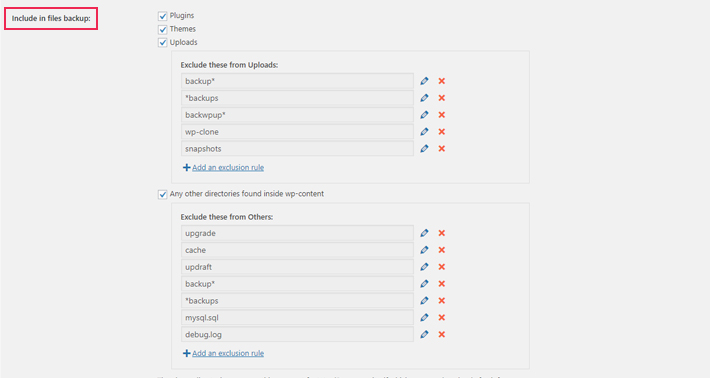
Task: Remove the *backups rule under Others exclusions
Action: 441,301
